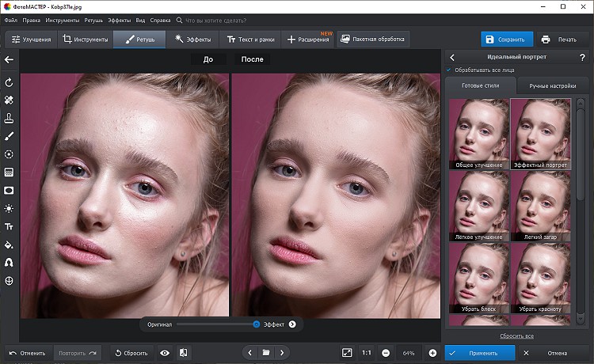Click the Оригинал–Эффект slider track
The width and height of the screenshot is (594, 364).
click(x=215, y=324)
